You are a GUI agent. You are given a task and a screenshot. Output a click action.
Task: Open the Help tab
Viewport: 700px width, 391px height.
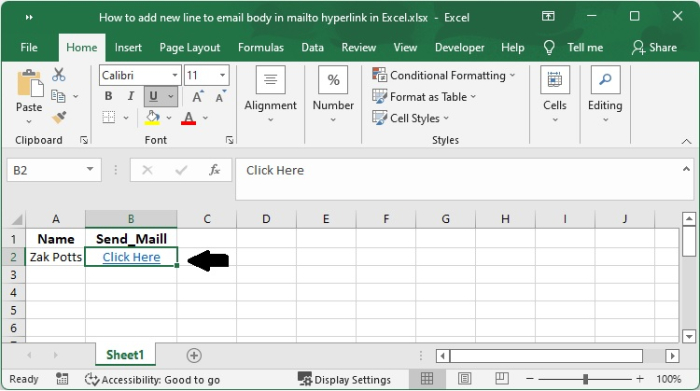(512, 48)
